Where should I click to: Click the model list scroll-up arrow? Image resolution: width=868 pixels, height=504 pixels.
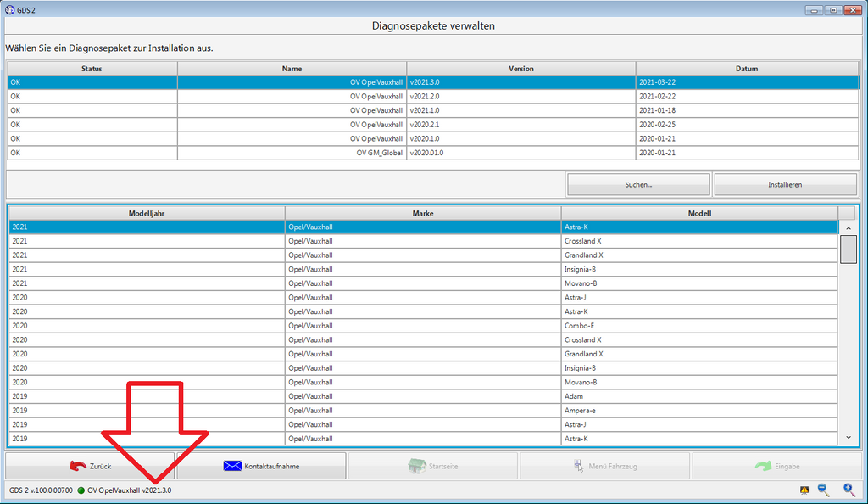[849, 228]
